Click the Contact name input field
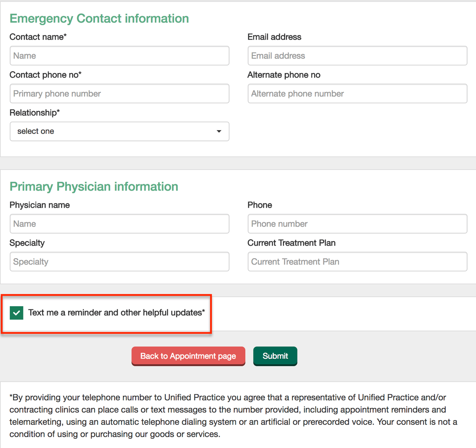Viewport: 476px width, 448px height. [x=119, y=55]
